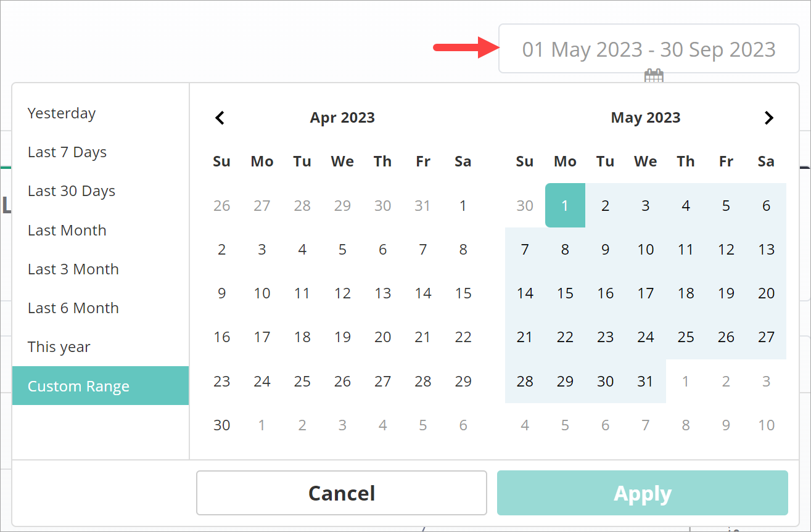Select May 17 in the May calendar
The image size is (811, 532).
coord(645,293)
